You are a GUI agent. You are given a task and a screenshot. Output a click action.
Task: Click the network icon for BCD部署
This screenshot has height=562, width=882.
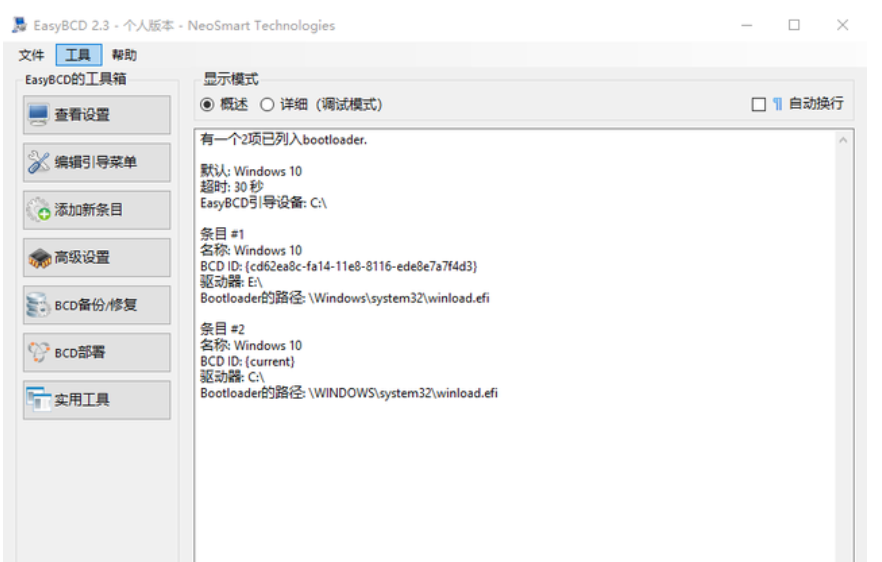coord(39,352)
